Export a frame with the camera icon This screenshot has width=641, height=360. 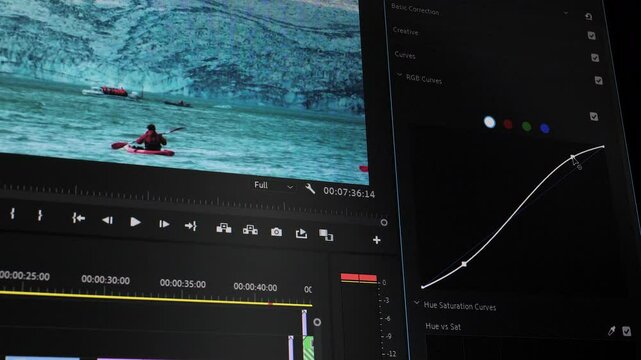point(276,232)
